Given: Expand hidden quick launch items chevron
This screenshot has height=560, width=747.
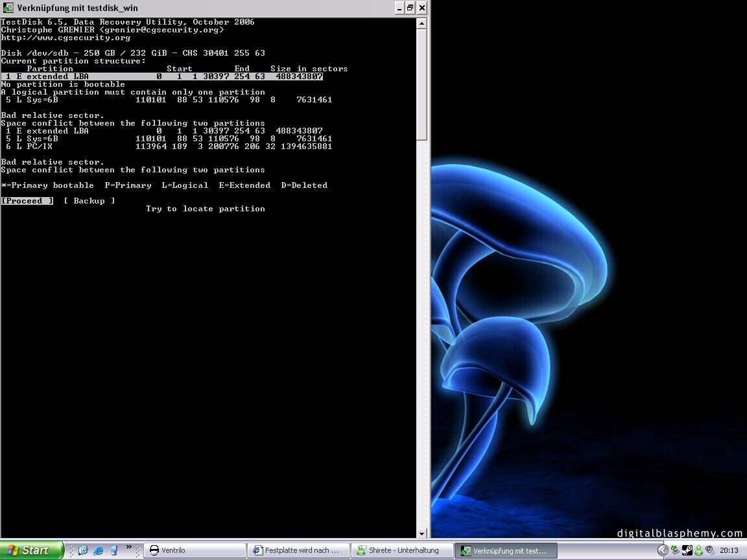Looking at the screenshot, I should coord(128,547).
